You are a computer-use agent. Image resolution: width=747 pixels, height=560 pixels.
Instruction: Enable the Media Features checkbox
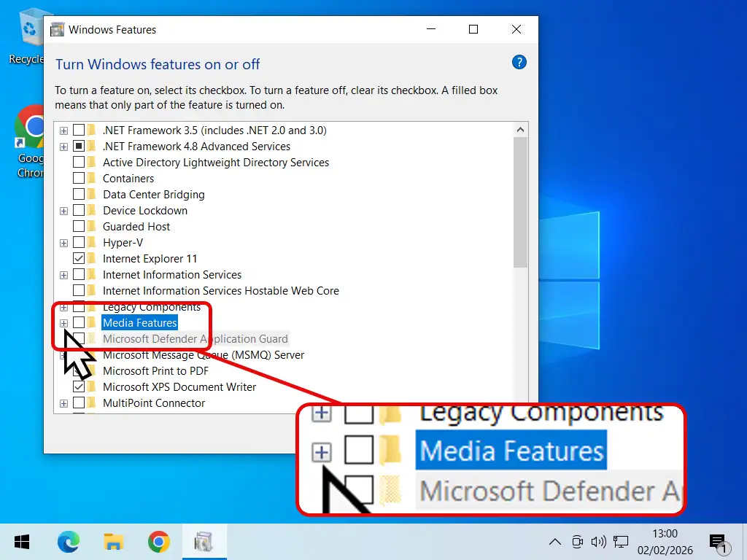tap(79, 322)
